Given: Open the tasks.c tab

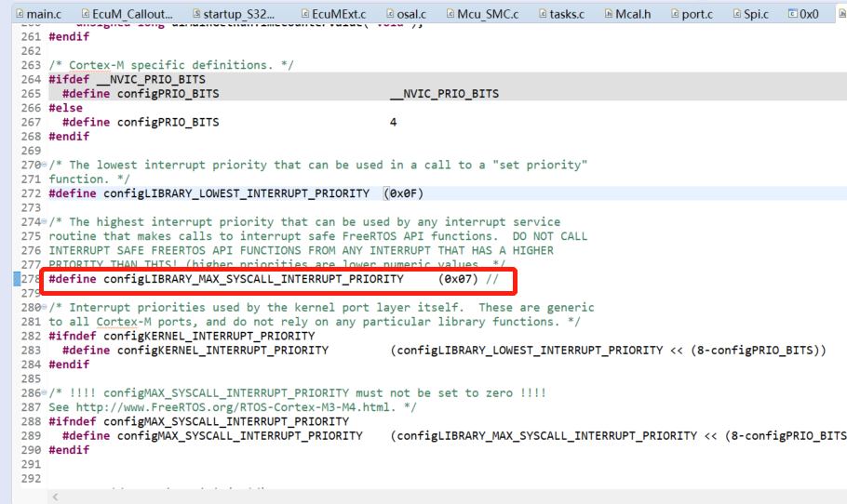Looking at the screenshot, I should pos(561,14).
